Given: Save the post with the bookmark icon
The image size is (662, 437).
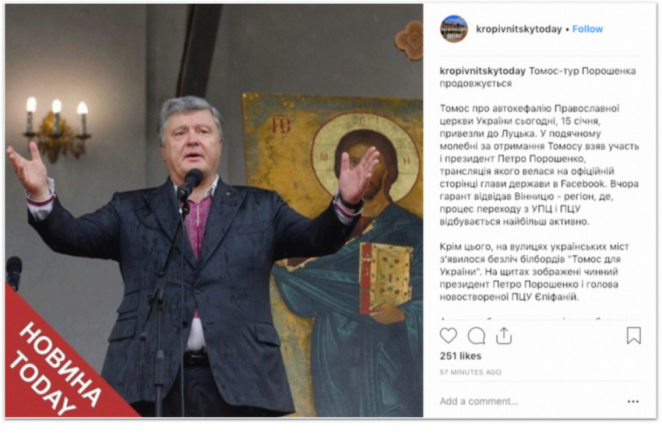Looking at the screenshot, I should pos(633,336).
